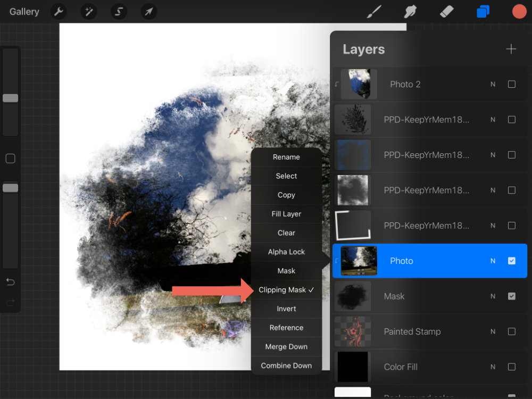Open blend mode N for leaf-thumbnail PPD layer

click(x=493, y=119)
